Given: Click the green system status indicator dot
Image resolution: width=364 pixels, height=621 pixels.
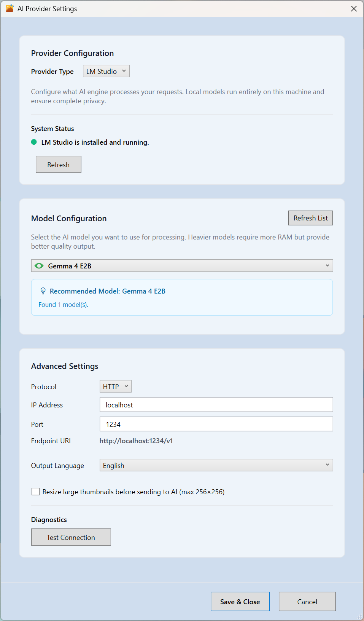Looking at the screenshot, I should 34,142.
